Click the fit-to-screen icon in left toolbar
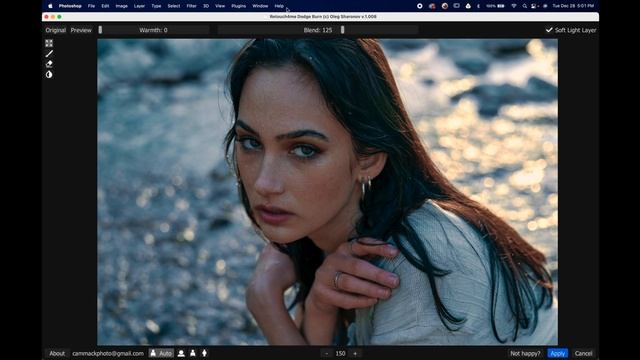Viewport: 640px width, 360px height. click(x=49, y=43)
